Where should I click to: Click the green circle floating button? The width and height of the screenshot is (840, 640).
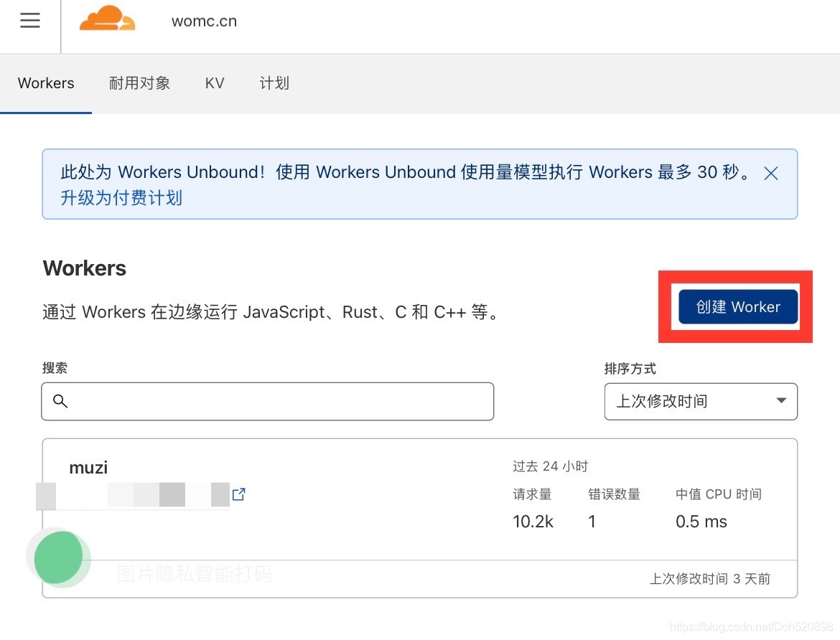(58, 557)
